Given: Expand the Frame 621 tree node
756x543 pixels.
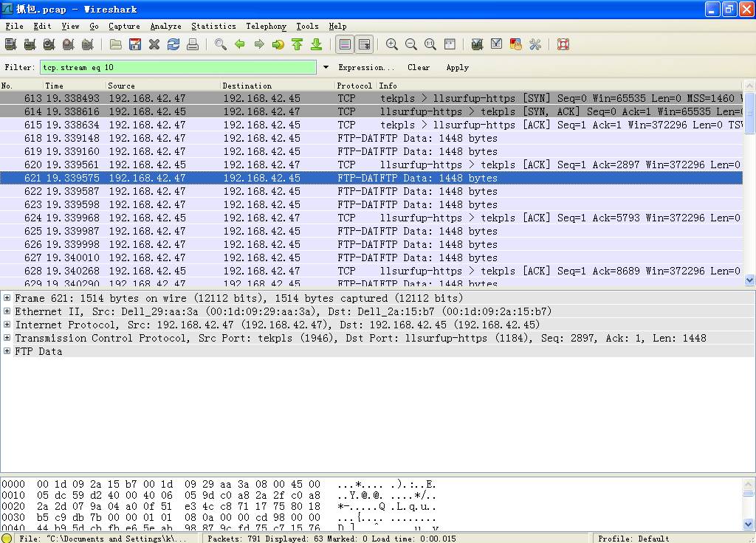Looking at the screenshot, I should point(7,298).
